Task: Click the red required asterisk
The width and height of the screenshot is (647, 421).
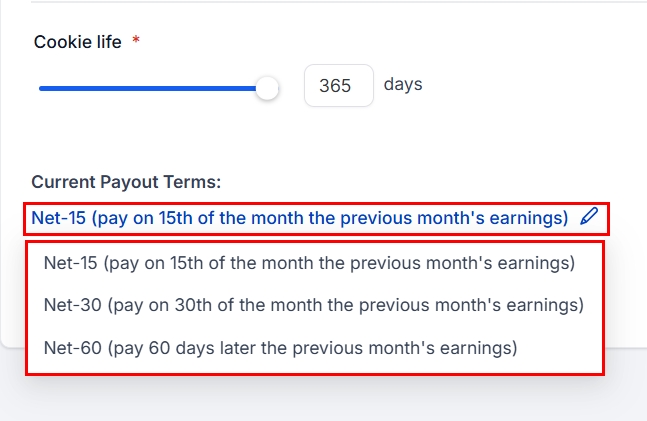Action: (136, 42)
